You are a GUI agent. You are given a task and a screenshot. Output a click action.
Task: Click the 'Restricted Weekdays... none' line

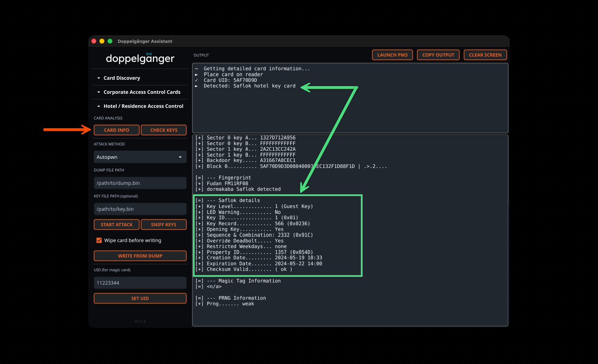point(241,246)
